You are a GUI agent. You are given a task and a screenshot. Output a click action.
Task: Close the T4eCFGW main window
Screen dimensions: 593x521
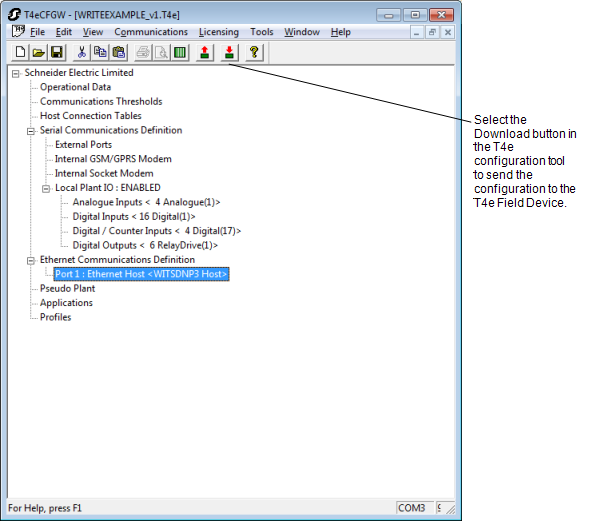442,15
